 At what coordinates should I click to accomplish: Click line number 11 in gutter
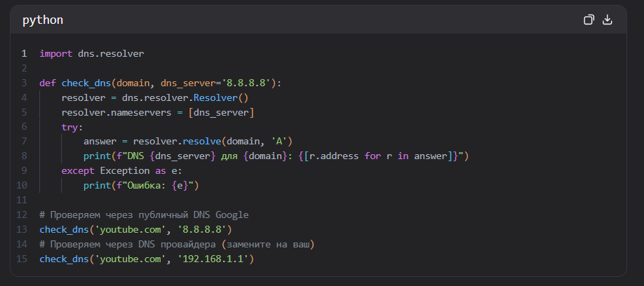pyautogui.click(x=22, y=200)
